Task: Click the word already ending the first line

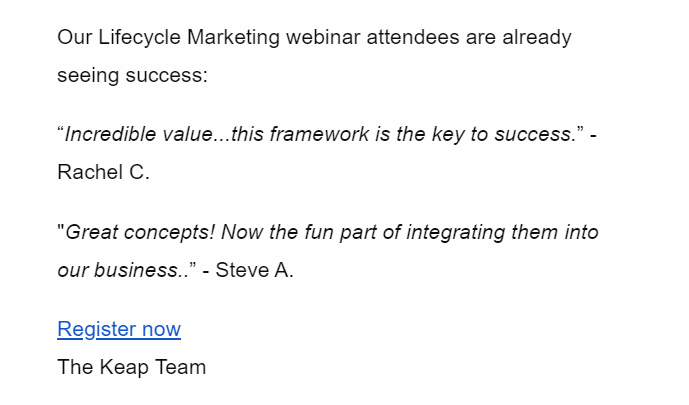Action: [x=537, y=37]
